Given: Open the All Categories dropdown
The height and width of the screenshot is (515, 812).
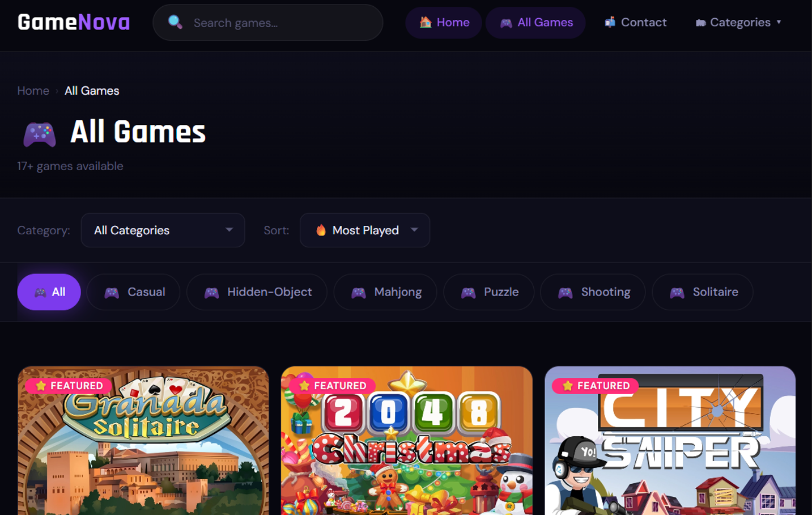Looking at the screenshot, I should coord(163,230).
